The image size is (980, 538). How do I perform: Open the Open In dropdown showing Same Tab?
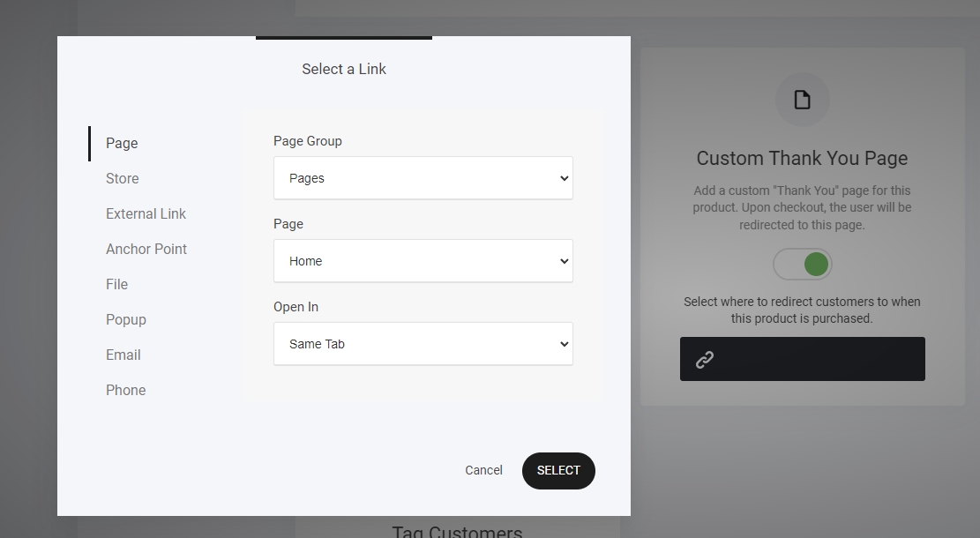pyautogui.click(x=423, y=344)
